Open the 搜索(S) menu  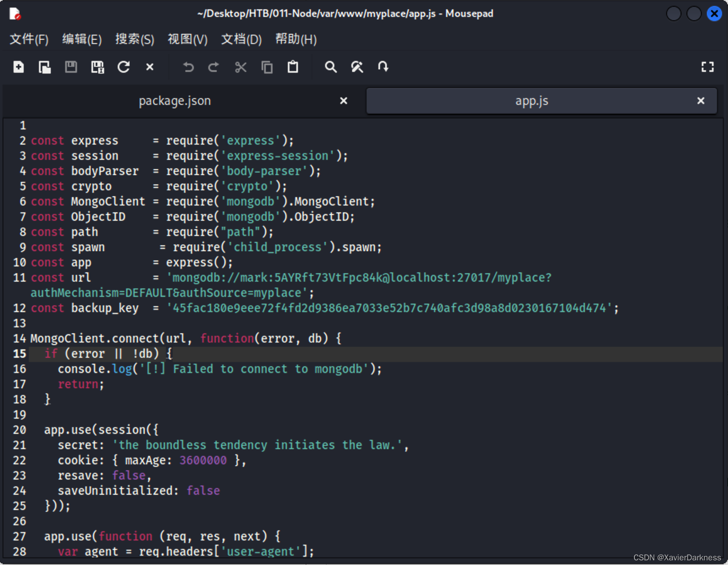point(135,39)
